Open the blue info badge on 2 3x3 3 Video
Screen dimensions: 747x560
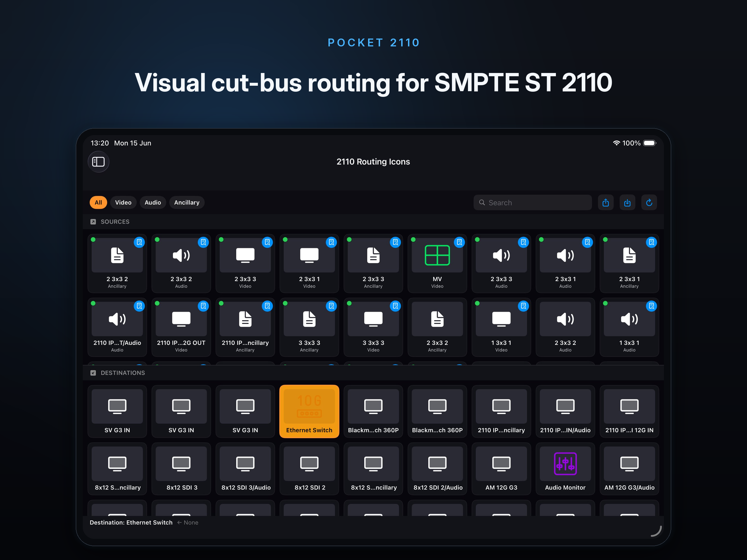click(267, 242)
